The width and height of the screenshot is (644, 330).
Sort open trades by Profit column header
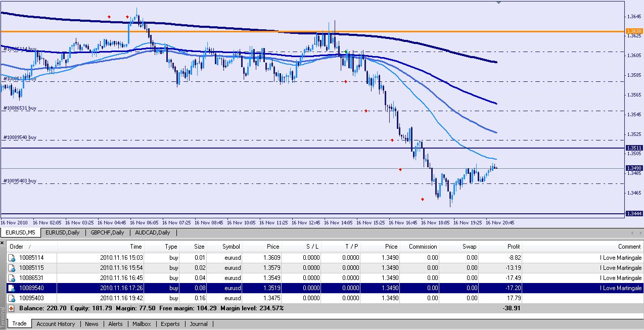(x=513, y=247)
